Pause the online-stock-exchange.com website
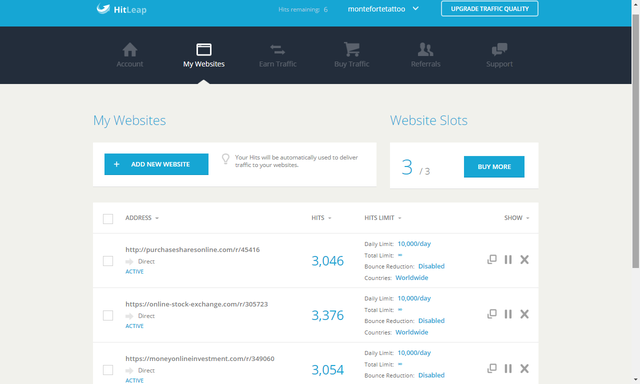This screenshot has height=384, width=640. 508,314
